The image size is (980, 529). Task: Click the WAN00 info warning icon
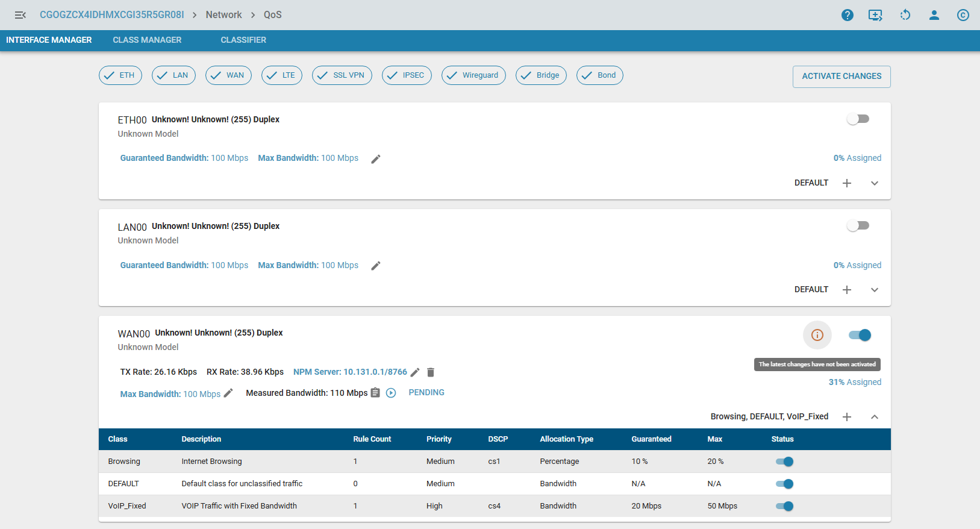(x=817, y=335)
